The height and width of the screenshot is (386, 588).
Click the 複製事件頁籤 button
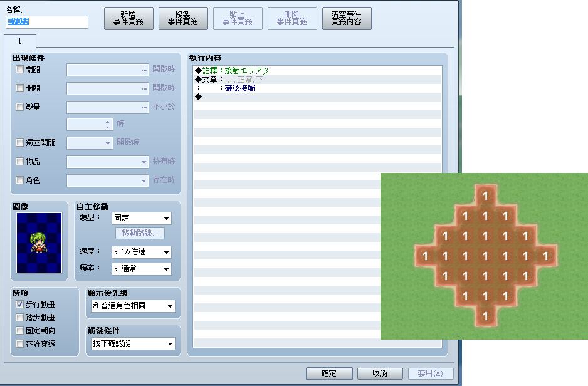click(x=183, y=18)
